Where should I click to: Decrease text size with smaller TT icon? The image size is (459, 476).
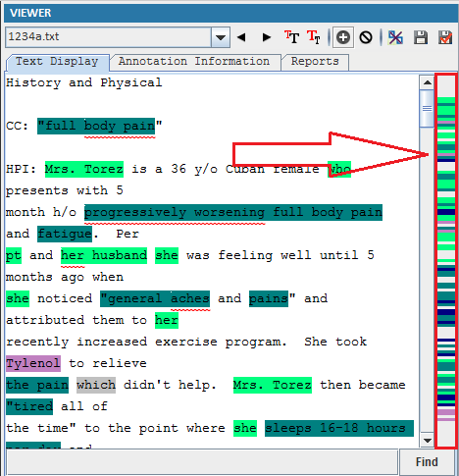click(314, 37)
